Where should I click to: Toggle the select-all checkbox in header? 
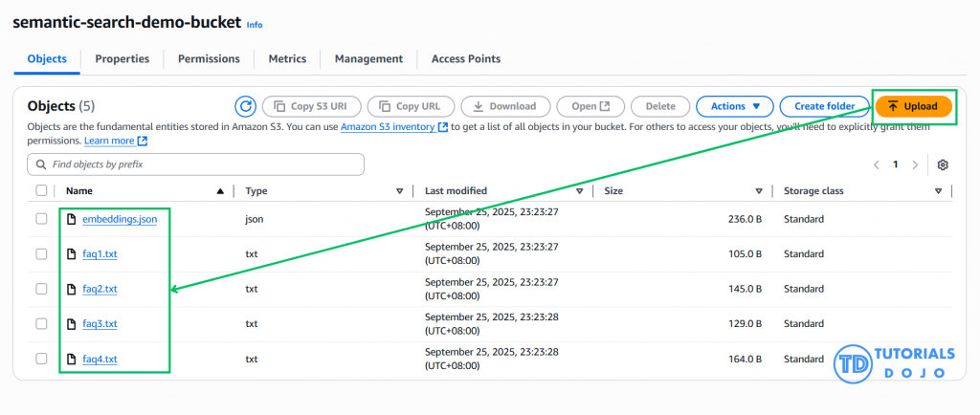(x=41, y=190)
